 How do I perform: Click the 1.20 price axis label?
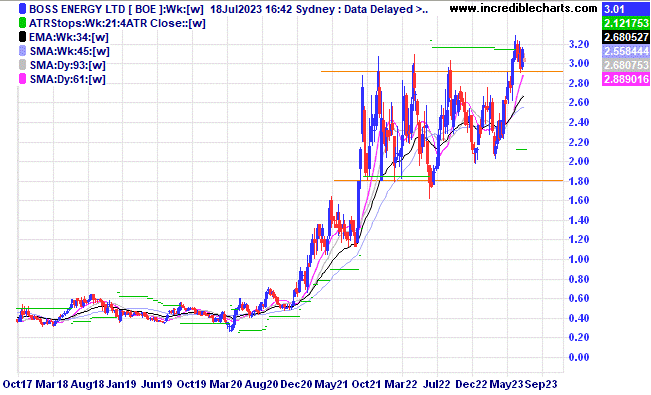coord(579,240)
